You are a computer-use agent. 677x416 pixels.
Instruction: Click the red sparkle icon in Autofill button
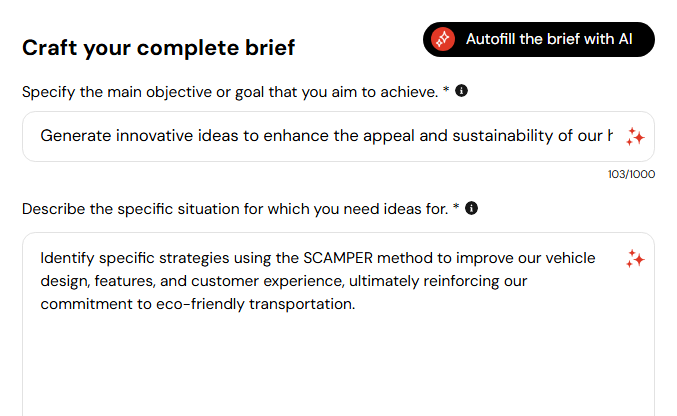pos(443,39)
